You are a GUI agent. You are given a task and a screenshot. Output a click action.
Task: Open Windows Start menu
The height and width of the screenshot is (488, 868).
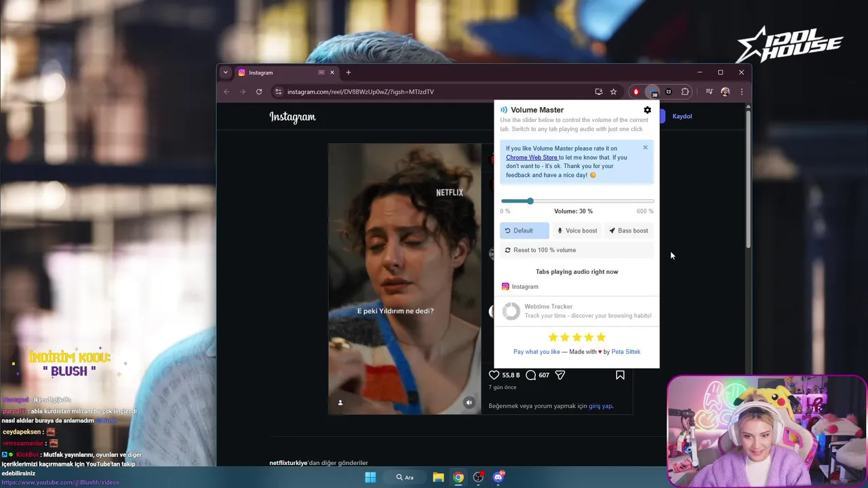pyautogui.click(x=370, y=477)
